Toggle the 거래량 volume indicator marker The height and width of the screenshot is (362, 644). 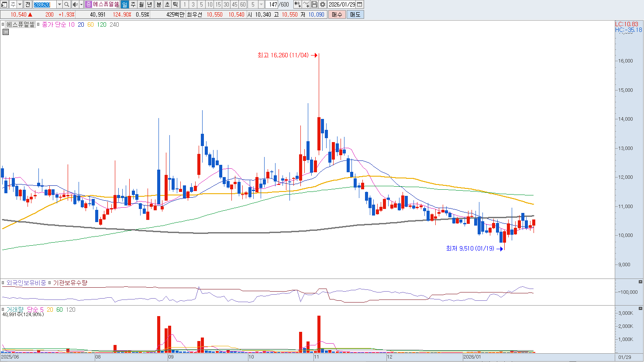3,310
